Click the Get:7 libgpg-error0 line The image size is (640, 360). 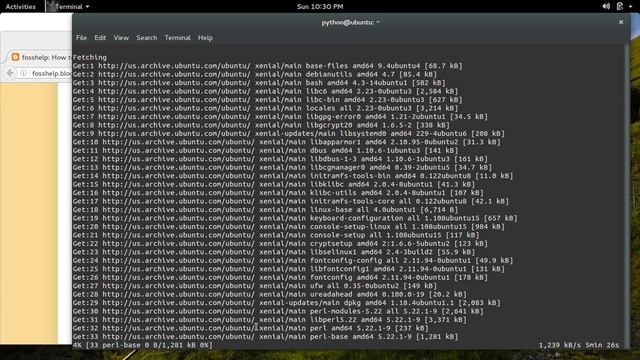point(280,117)
